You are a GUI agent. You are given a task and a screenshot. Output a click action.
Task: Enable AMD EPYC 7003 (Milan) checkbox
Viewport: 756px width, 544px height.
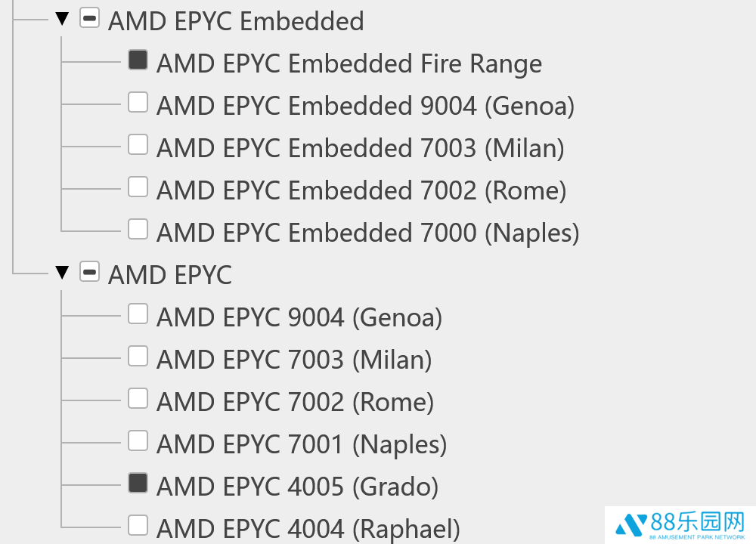coord(138,357)
